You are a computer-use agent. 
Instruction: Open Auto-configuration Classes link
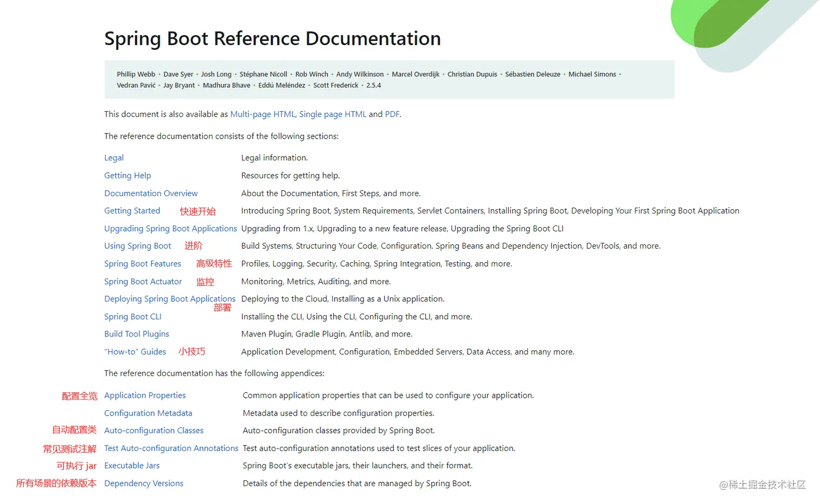[154, 431]
